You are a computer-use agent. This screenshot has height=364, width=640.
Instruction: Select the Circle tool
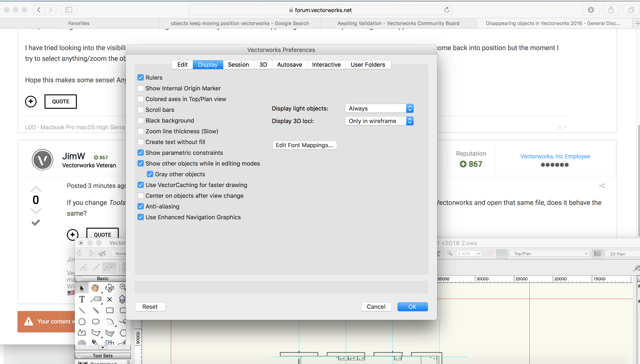click(82, 322)
